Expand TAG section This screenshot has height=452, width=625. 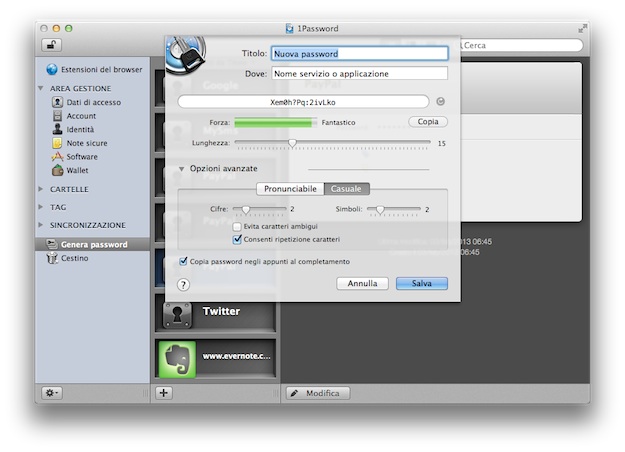click(x=41, y=207)
